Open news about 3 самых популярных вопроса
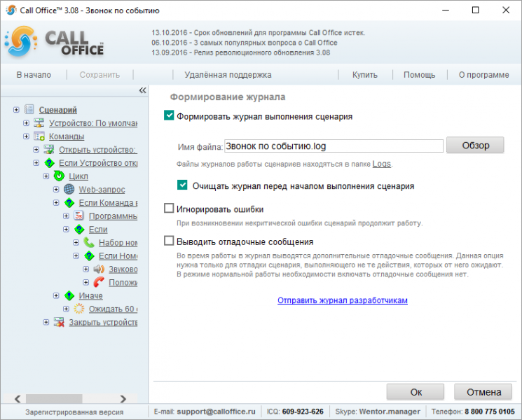Screen dimensions: 522x420 pos(245,43)
